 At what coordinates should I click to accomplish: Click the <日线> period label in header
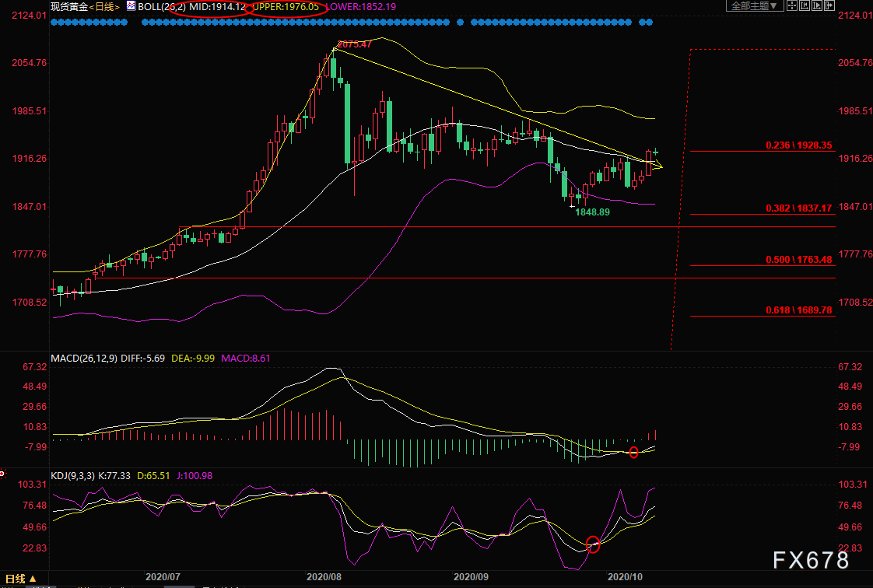(105, 6)
